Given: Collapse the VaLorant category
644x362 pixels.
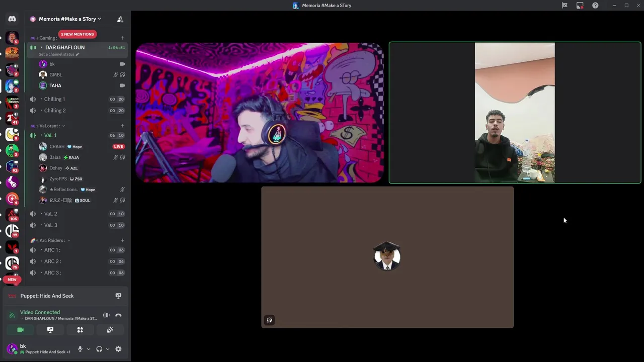Looking at the screenshot, I should 48,126.
